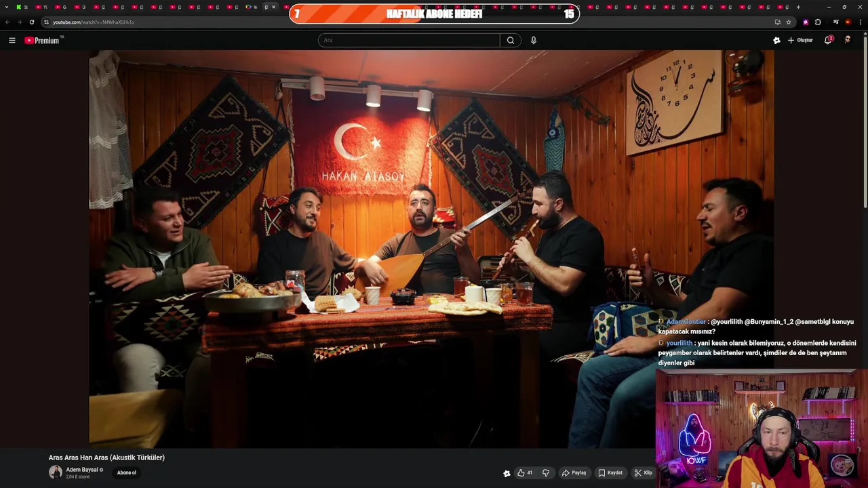
Task: Click the video player to pause
Action: tap(431, 249)
